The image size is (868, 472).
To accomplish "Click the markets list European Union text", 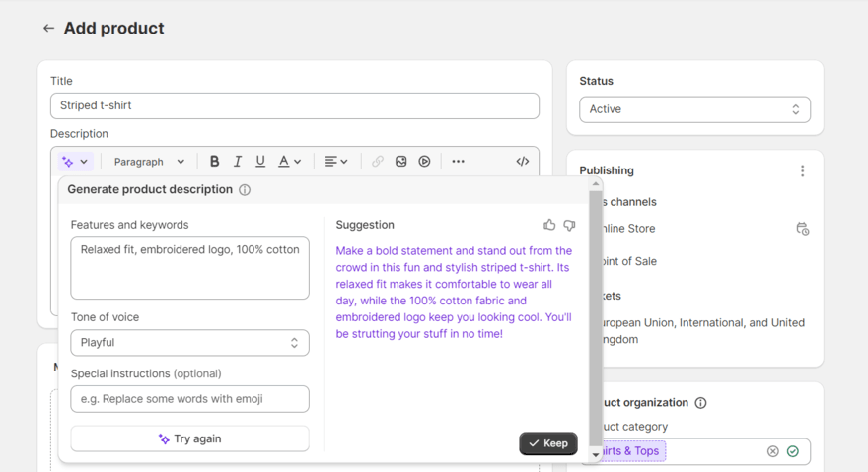I will click(x=703, y=331).
